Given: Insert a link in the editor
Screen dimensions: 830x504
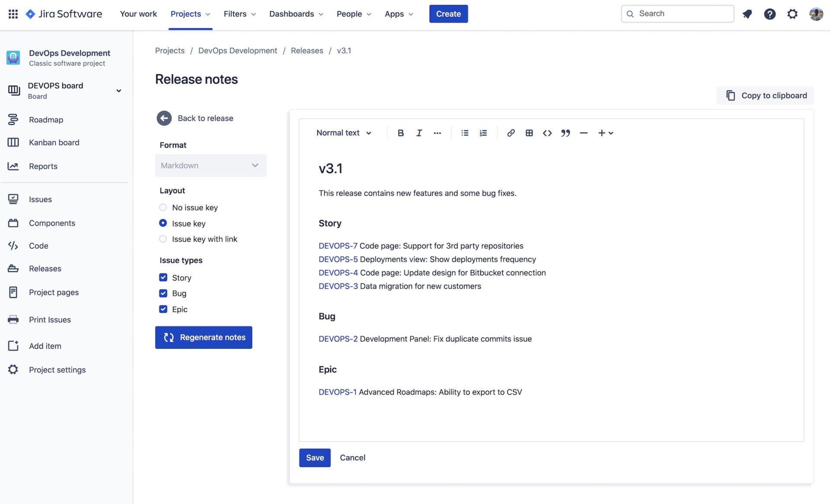Looking at the screenshot, I should [511, 133].
